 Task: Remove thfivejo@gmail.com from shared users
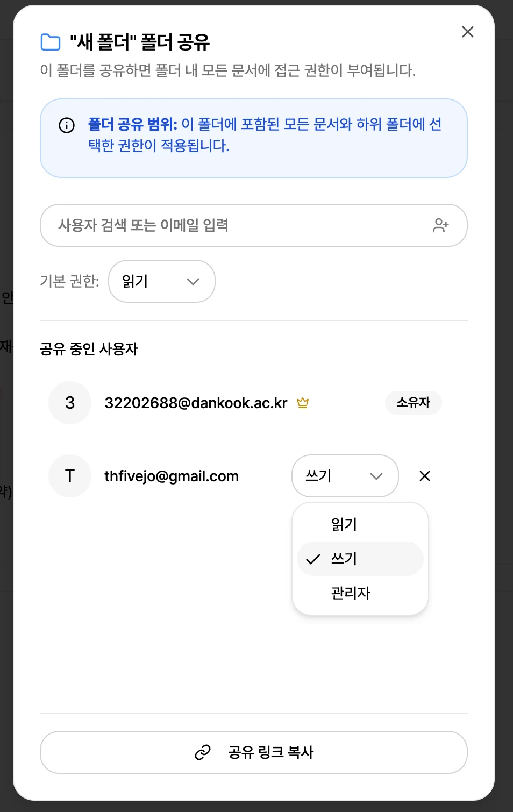pos(425,476)
